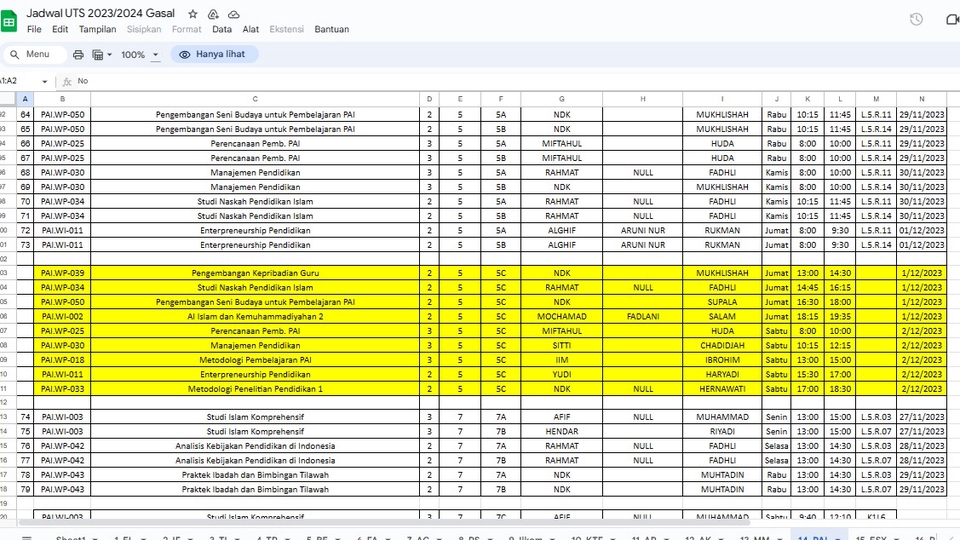Select column C header

(255, 99)
